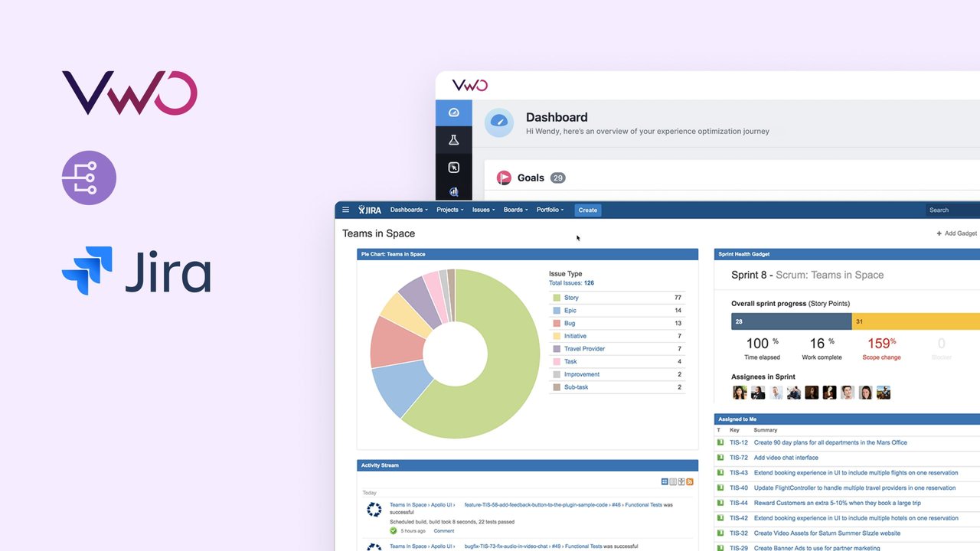The height and width of the screenshot is (551, 980).
Task: Open the bugfix-TIS-73 build link
Action: [506, 546]
